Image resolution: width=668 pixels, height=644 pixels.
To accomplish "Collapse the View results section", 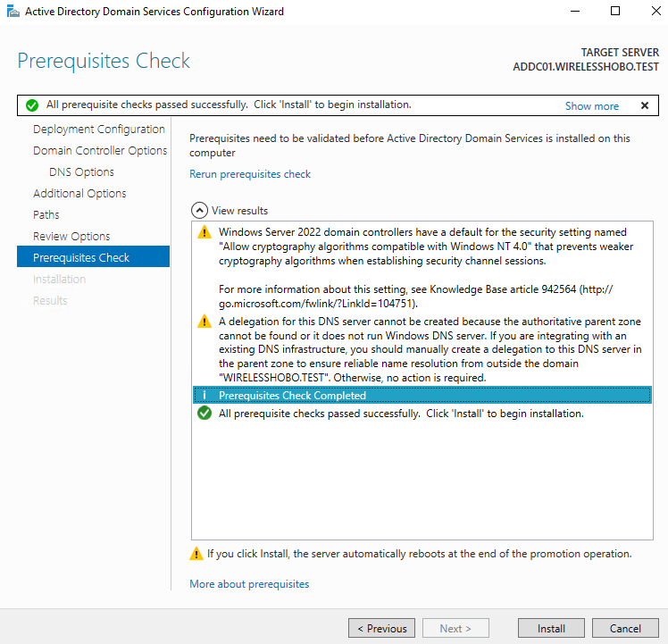I will click(199, 211).
